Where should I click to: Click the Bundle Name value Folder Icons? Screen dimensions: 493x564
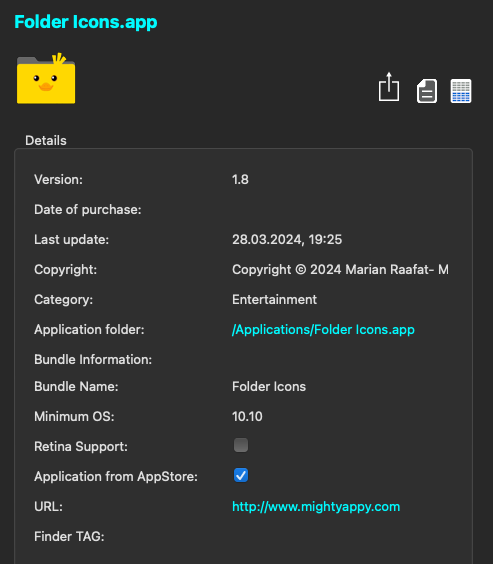269,387
